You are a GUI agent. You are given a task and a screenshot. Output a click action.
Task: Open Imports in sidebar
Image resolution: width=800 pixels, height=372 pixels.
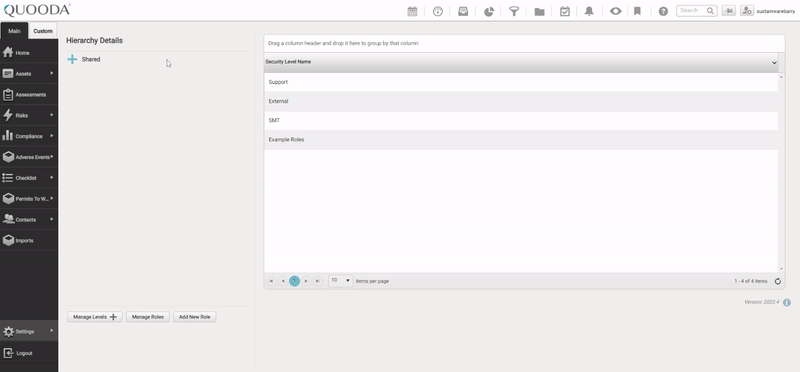[x=29, y=240]
